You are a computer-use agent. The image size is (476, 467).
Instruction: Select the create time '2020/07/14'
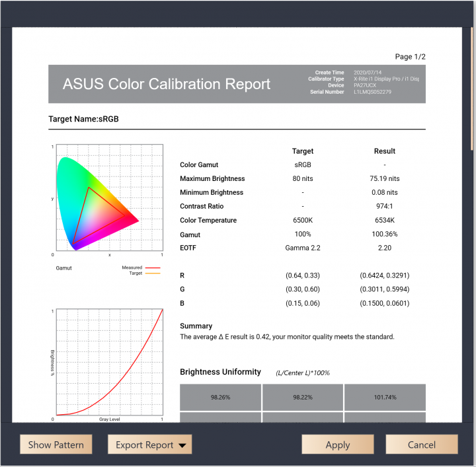368,73
